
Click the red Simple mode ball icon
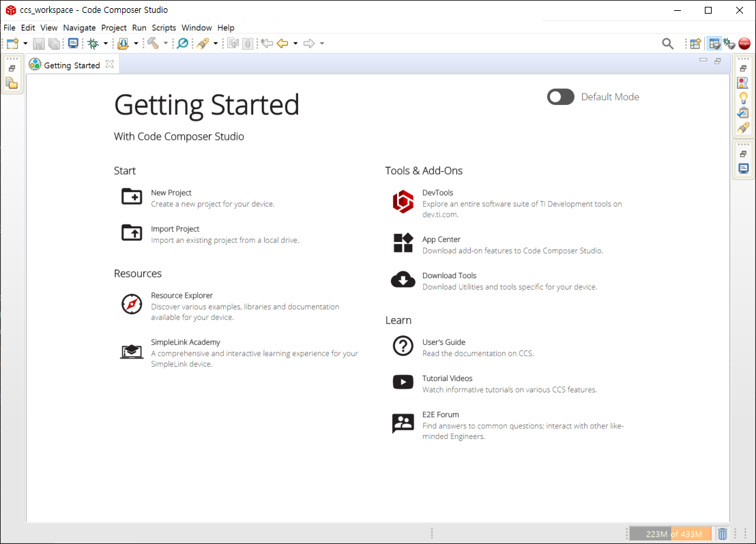point(744,44)
